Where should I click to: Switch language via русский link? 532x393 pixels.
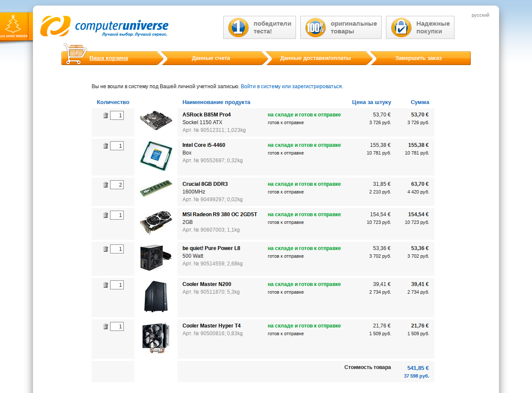pyautogui.click(x=481, y=15)
